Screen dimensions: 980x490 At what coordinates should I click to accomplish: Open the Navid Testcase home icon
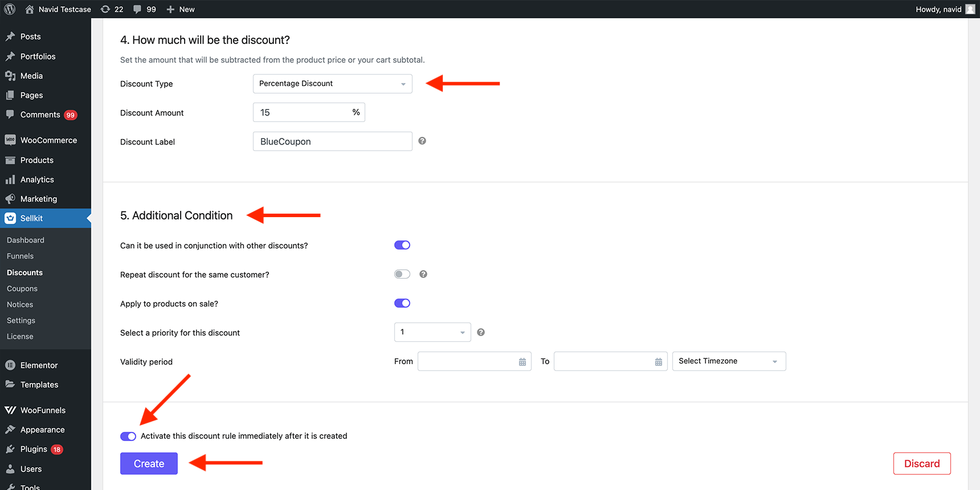tap(30, 9)
